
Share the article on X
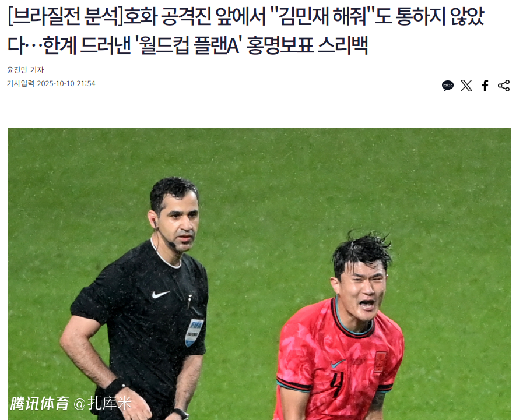(x=466, y=86)
